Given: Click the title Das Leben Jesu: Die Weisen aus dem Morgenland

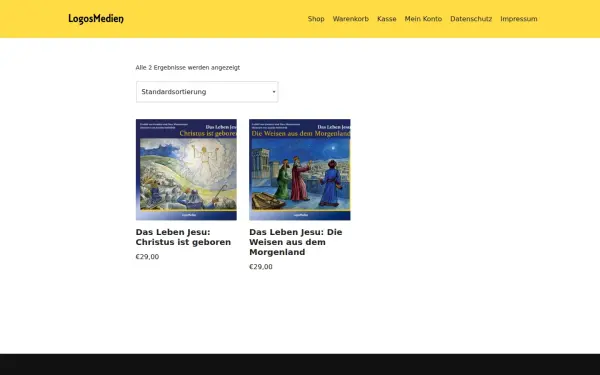Looking at the screenshot, I should tap(296, 242).
